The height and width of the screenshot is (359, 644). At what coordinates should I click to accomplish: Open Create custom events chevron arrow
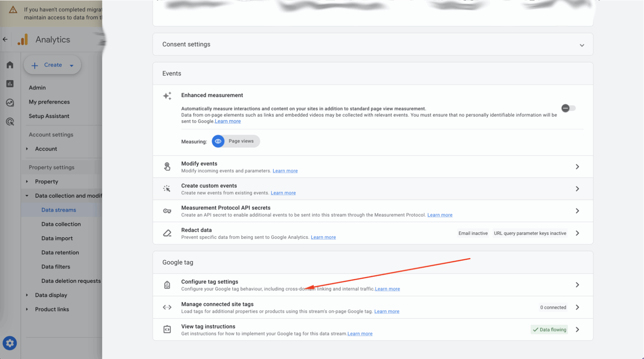pyautogui.click(x=577, y=189)
